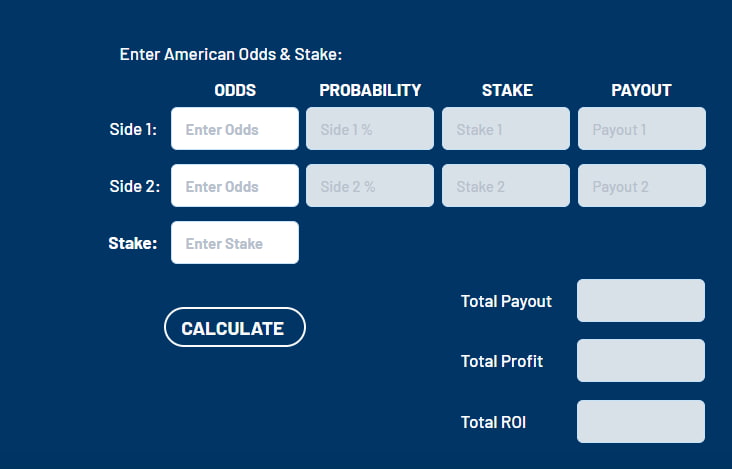Click the Side 1 Enter Odds field
This screenshot has height=469, width=732.
[235, 129]
